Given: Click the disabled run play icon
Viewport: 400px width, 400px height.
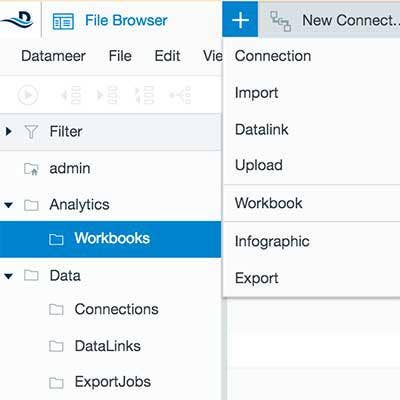Looking at the screenshot, I should point(28,95).
